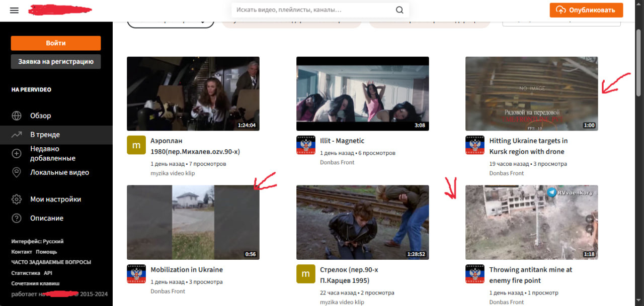Image resolution: width=644 pixels, height=306 pixels.
Task: Open the Обзор menu item
Action: click(56, 116)
